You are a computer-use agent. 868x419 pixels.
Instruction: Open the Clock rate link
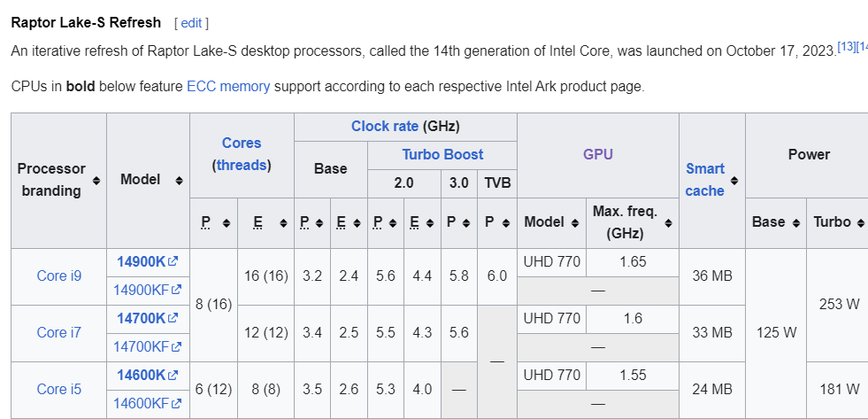point(385,127)
